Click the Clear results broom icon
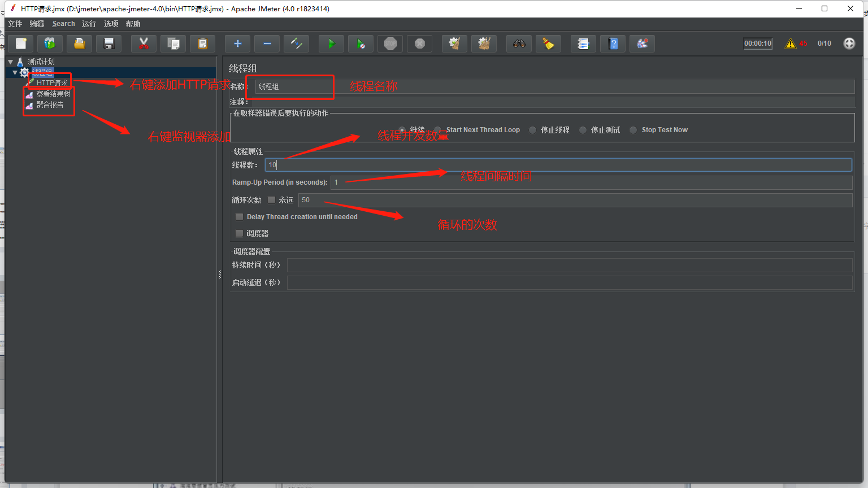The height and width of the screenshot is (488, 868). (455, 43)
